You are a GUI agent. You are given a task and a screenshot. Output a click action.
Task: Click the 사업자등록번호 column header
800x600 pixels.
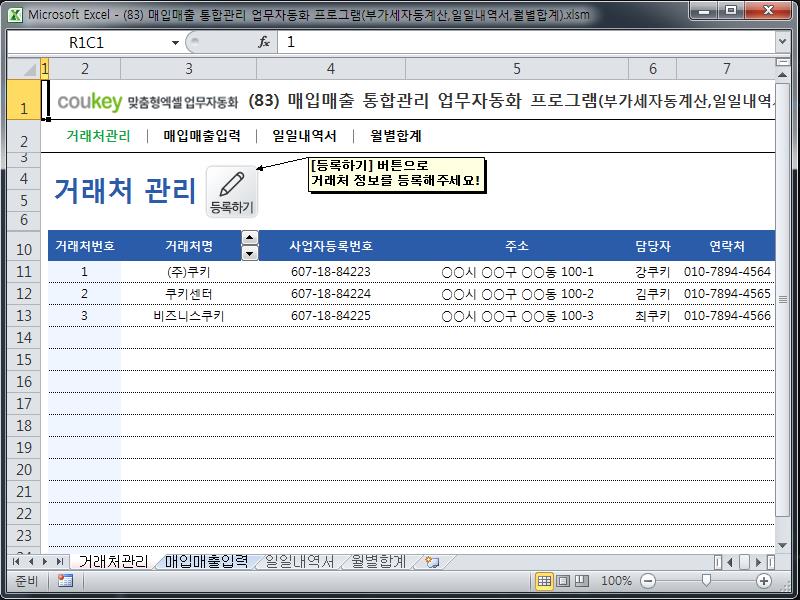331,246
